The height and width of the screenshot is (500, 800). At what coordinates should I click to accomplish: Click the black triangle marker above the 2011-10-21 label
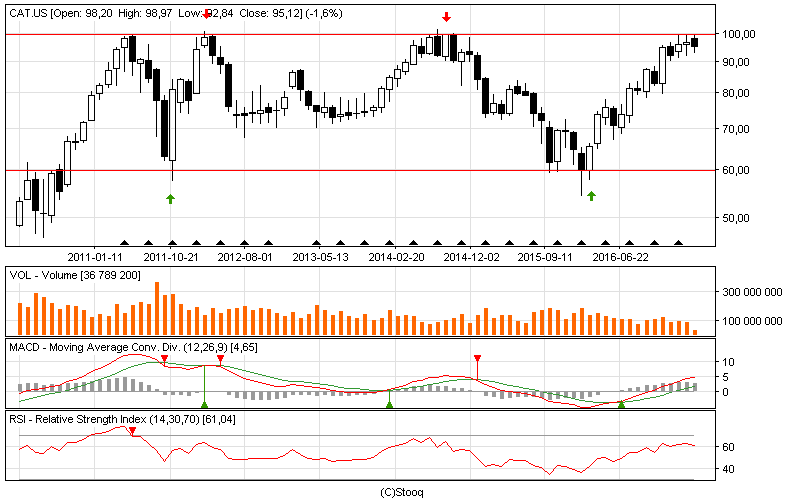172,243
